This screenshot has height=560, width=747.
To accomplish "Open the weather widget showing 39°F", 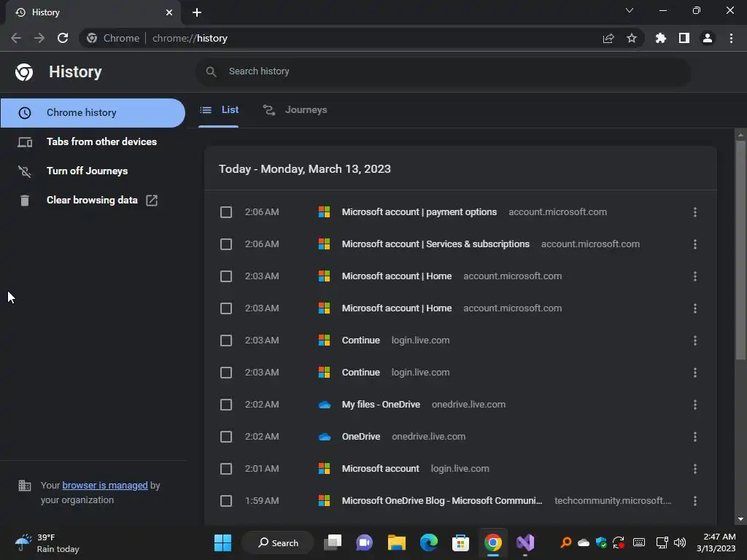I will [47, 542].
